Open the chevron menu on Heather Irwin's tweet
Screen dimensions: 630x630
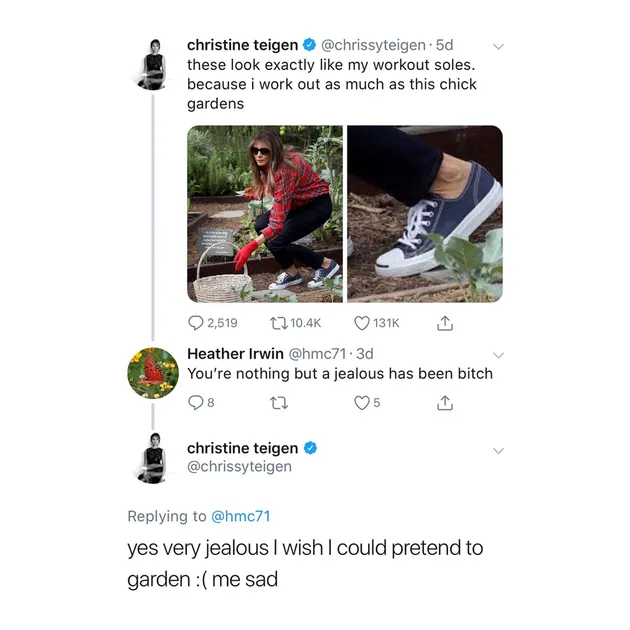pyautogui.click(x=499, y=354)
